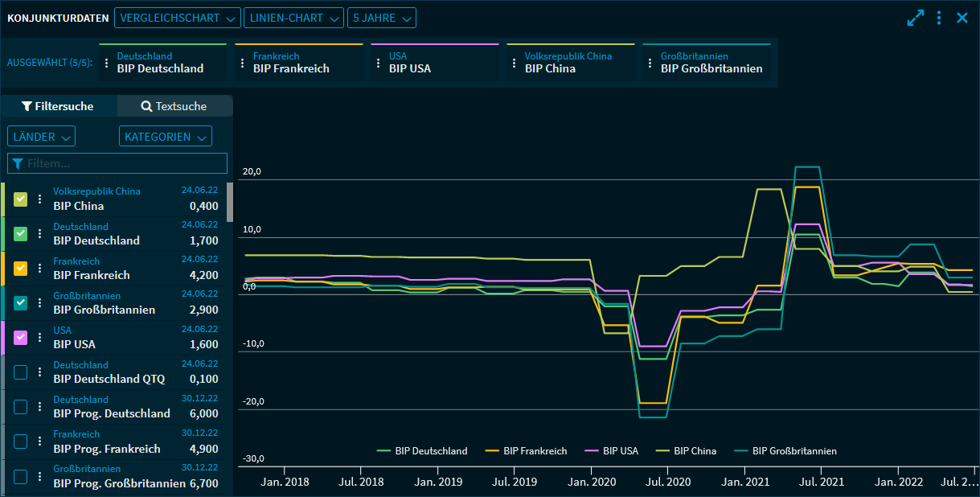Switch to the Textsuche tab

pos(174,106)
